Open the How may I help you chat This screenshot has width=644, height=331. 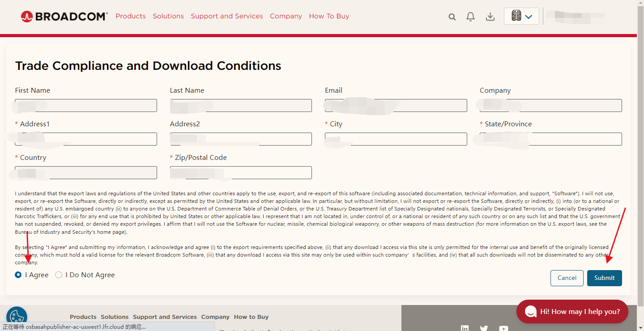572,311
